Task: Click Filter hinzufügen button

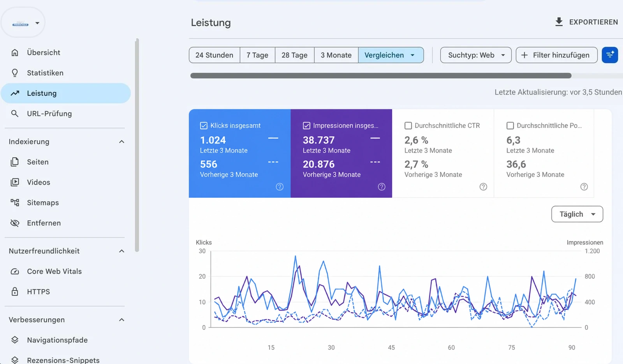Action: point(556,55)
